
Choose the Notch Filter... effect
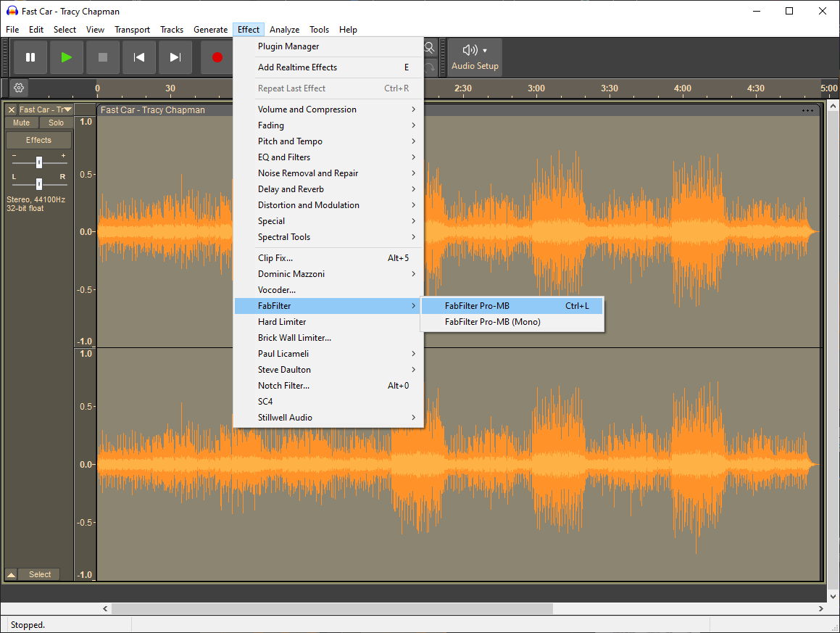click(x=329, y=385)
